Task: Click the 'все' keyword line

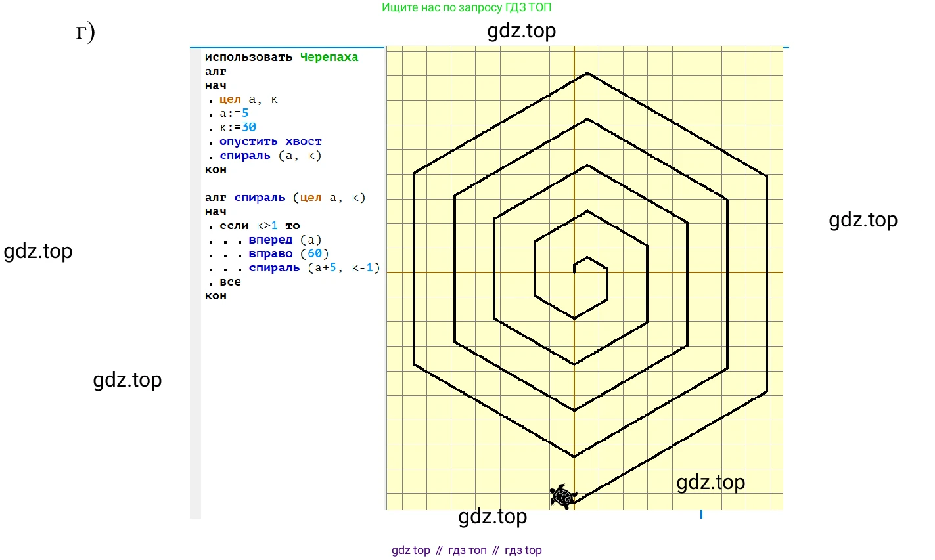Action: click(x=230, y=282)
